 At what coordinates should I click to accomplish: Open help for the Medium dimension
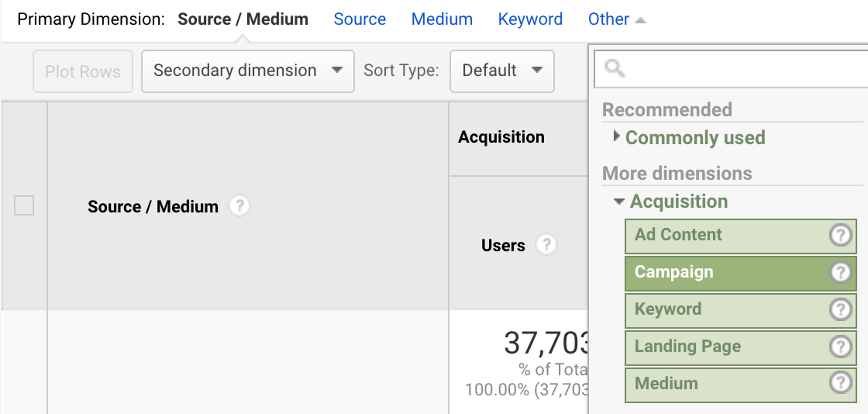point(840,384)
